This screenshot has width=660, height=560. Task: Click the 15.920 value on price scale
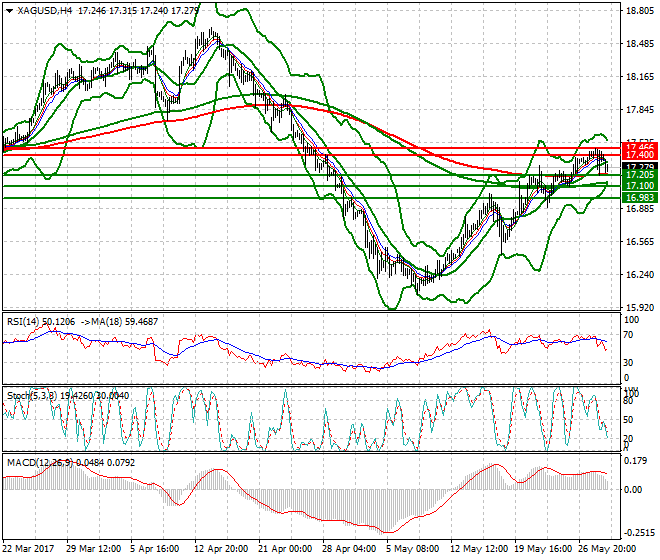click(x=639, y=307)
